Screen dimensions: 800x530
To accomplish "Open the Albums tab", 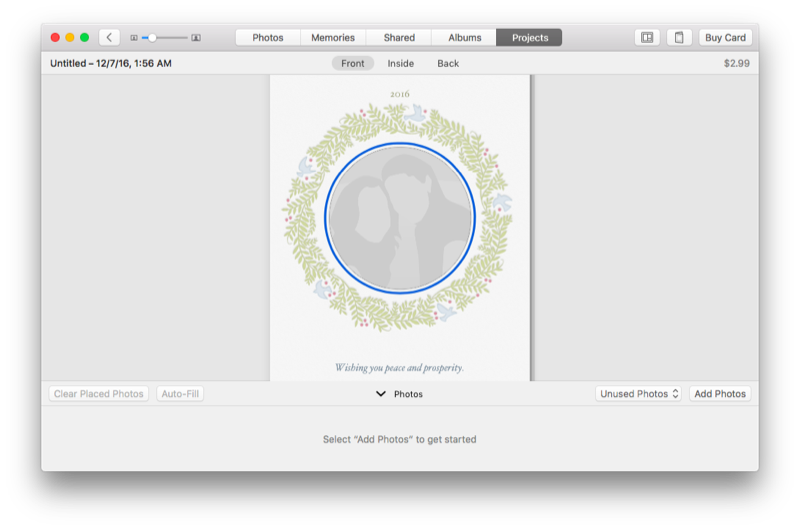I will [x=464, y=38].
